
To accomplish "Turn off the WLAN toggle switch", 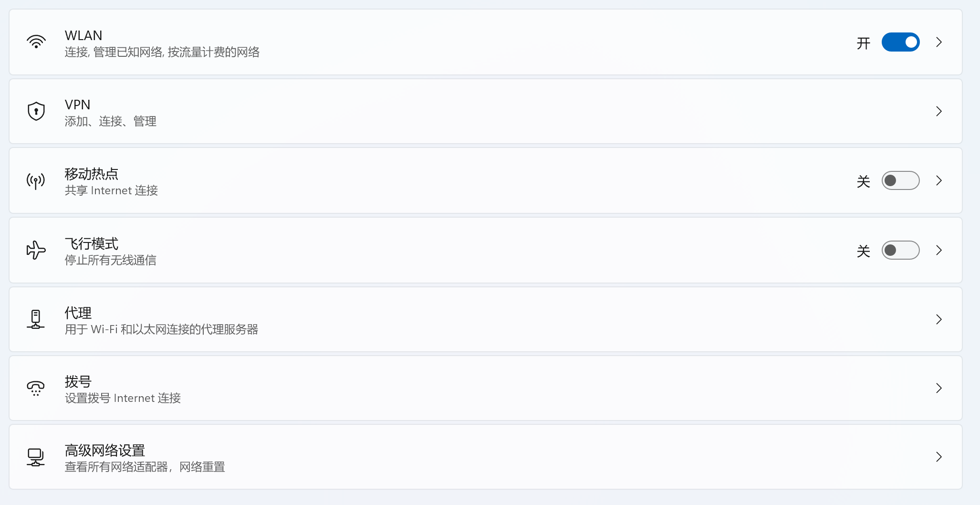I will point(900,42).
